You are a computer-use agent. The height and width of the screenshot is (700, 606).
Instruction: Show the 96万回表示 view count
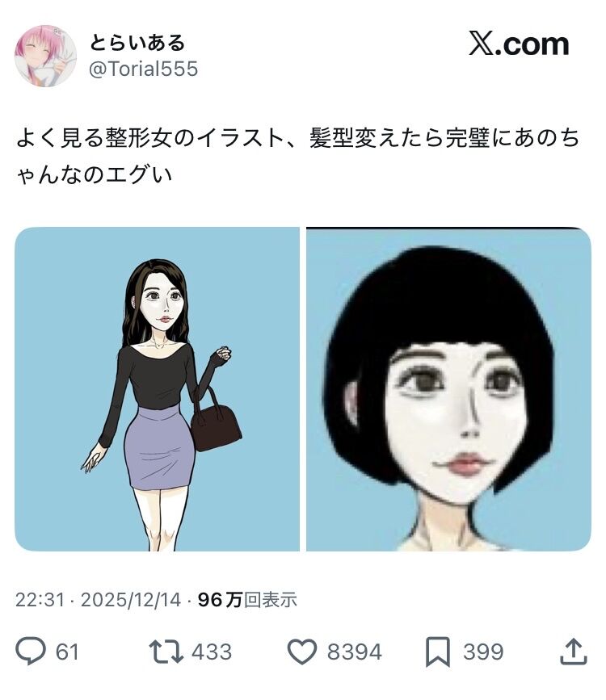(x=247, y=600)
